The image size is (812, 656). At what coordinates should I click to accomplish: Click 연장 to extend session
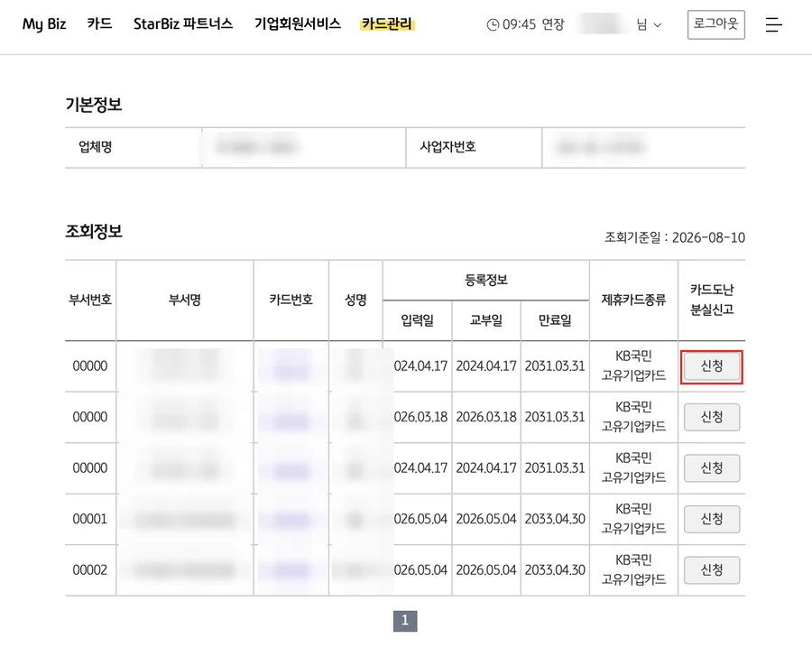(x=552, y=24)
